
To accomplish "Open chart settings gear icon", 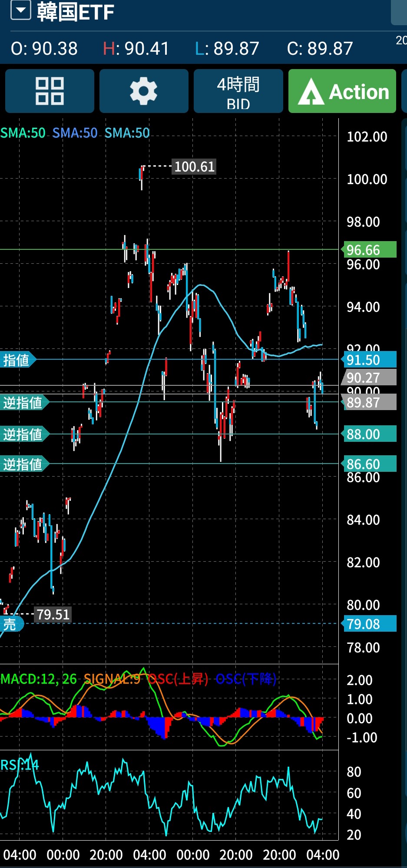I will pos(144,91).
